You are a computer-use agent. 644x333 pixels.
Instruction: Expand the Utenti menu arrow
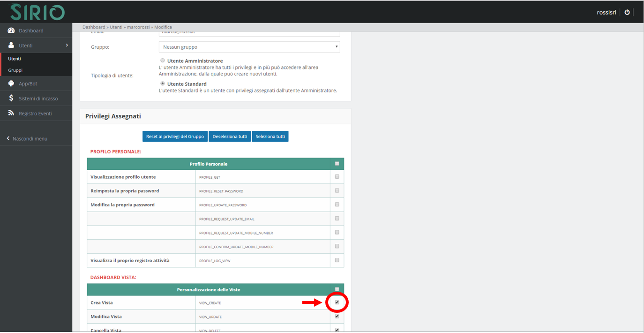point(67,45)
